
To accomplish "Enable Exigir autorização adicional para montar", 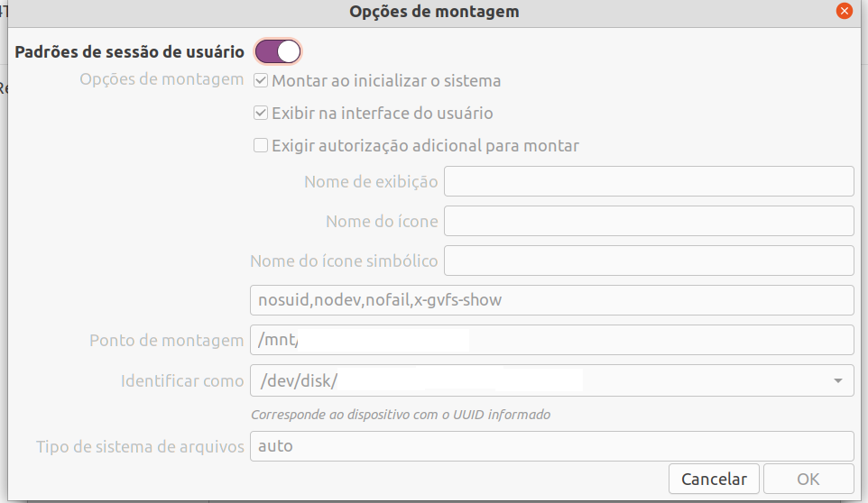I will pos(261,145).
